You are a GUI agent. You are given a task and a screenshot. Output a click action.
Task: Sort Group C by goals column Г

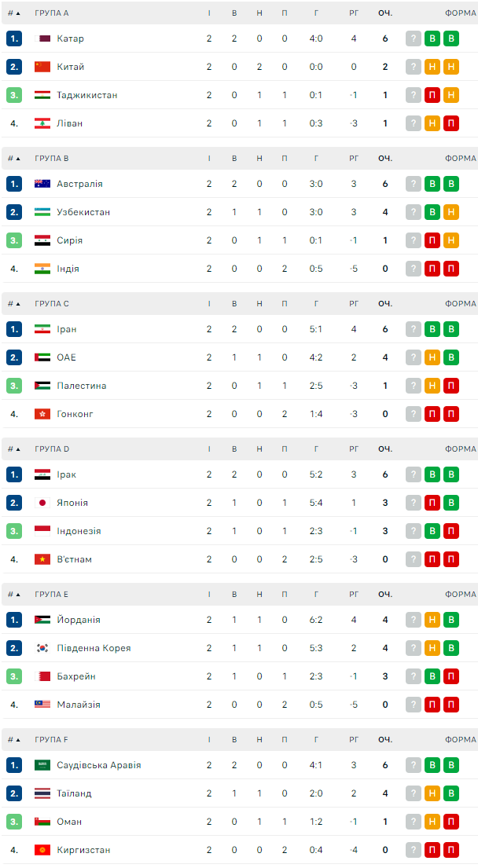316,304
